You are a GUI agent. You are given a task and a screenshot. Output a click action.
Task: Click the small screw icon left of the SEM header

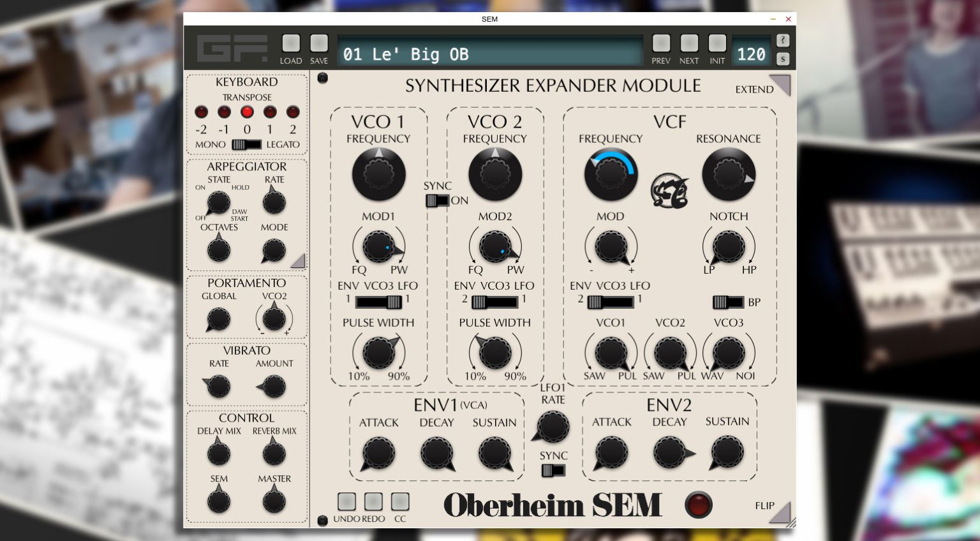coord(322,77)
